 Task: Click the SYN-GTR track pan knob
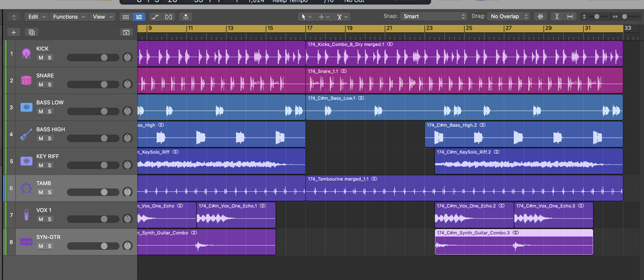tap(127, 246)
